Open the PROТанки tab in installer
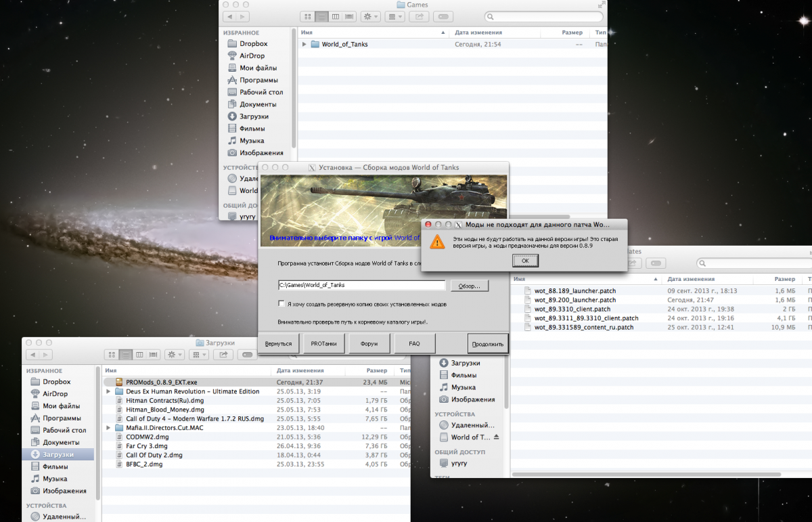This screenshot has height=522, width=812. click(x=324, y=343)
